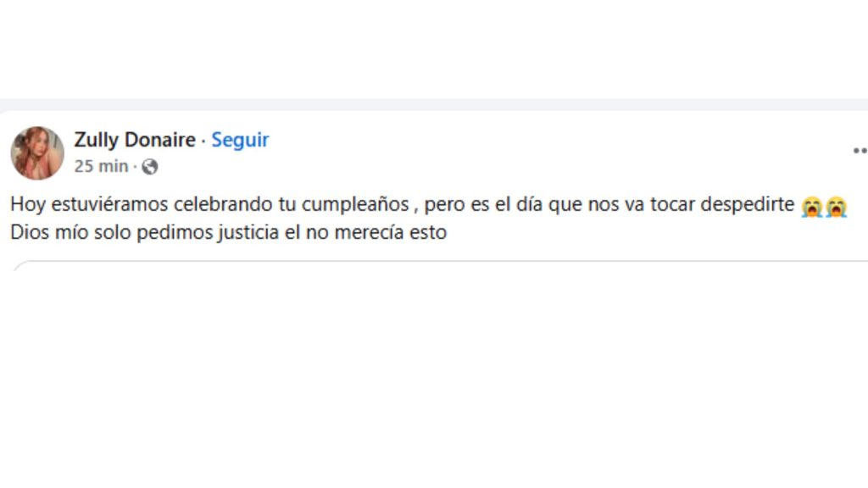The image size is (868, 488).
Task: Open Zully Donaire's profile picture
Action: click(37, 153)
